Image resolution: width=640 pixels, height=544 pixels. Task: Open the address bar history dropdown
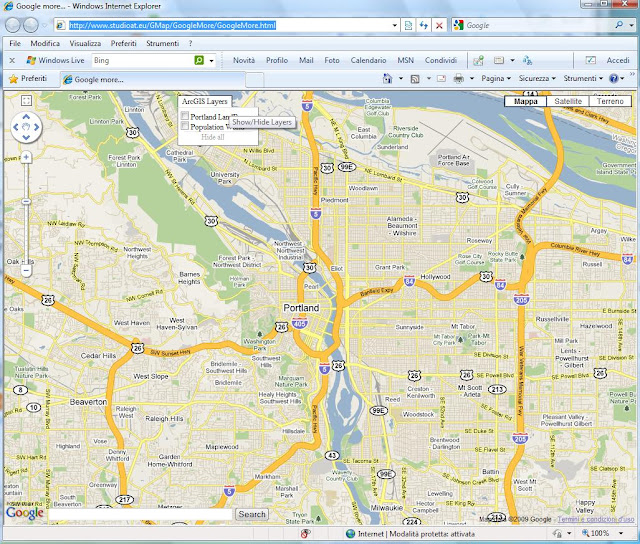coord(395,25)
